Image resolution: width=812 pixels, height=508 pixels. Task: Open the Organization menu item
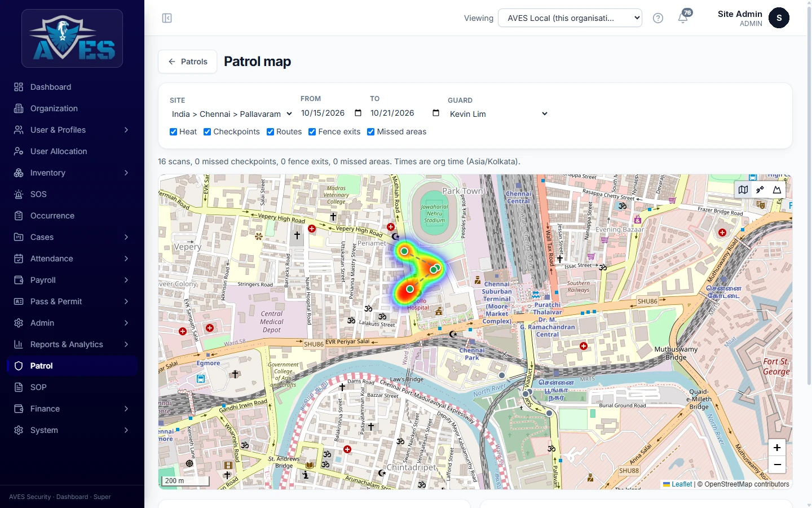[x=72, y=108]
